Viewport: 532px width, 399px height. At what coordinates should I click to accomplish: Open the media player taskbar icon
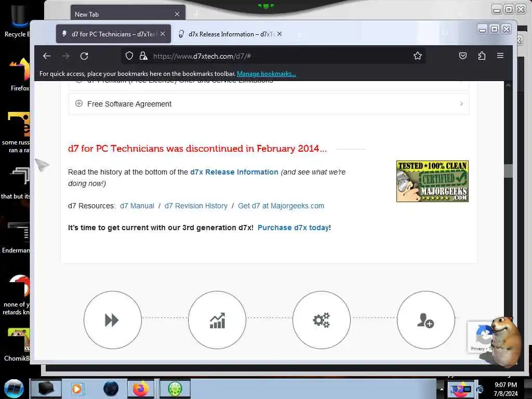[77, 389]
